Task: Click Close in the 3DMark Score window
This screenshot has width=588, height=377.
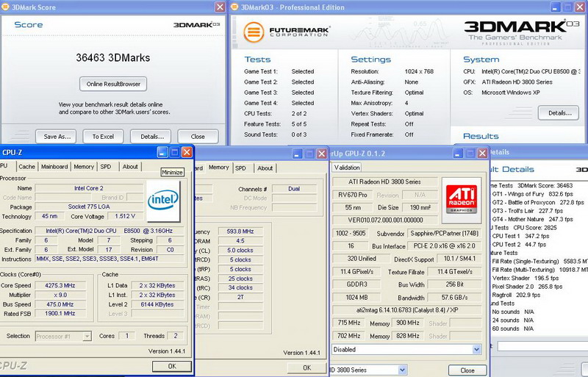Action: pos(198,137)
